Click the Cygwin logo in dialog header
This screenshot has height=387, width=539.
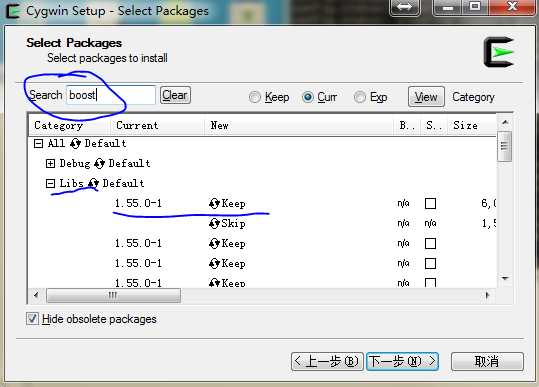[x=499, y=52]
